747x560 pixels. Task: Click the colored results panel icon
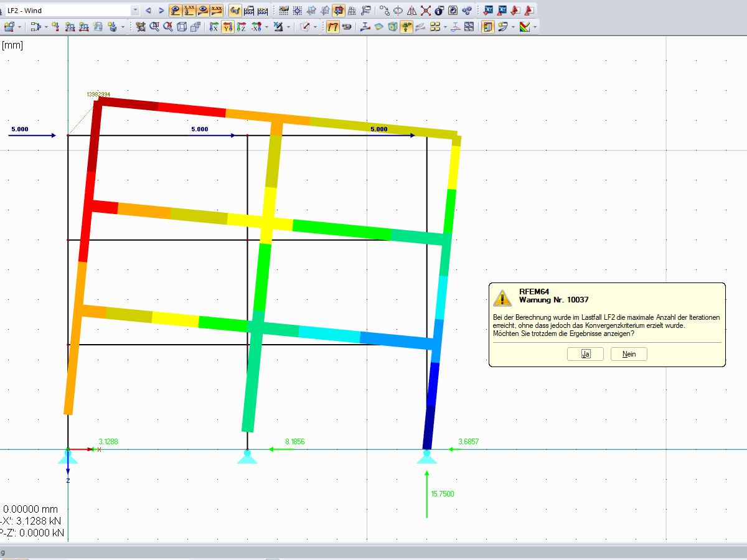(x=487, y=27)
